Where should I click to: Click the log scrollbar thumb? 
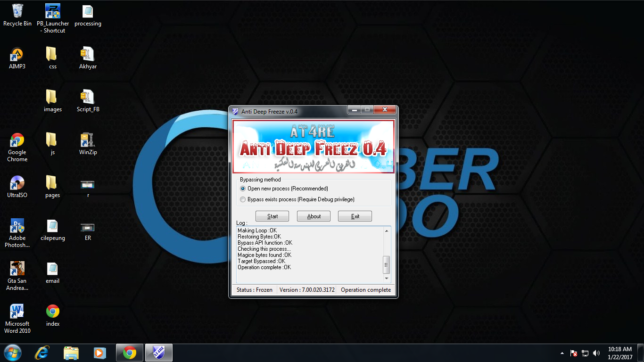pos(387,265)
